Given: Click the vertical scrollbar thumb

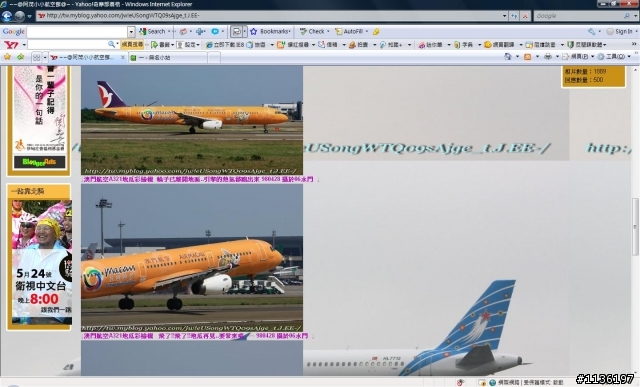Looking at the screenshot, I should coord(635,226).
